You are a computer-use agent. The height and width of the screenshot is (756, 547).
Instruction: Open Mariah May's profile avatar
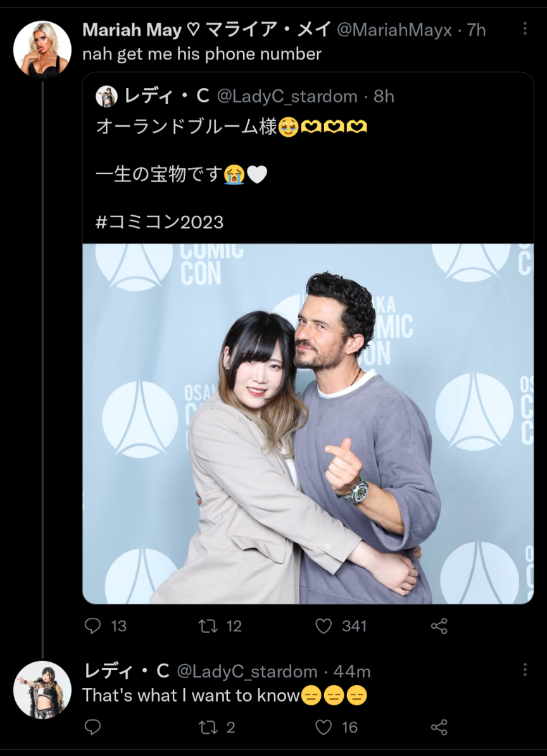pyautogui.click(x=42, y=49)
